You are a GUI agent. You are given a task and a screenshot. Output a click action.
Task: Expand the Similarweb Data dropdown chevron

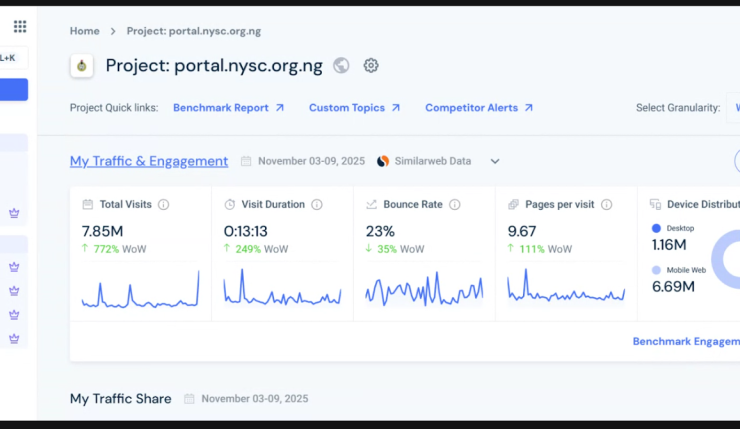point(494,161)
